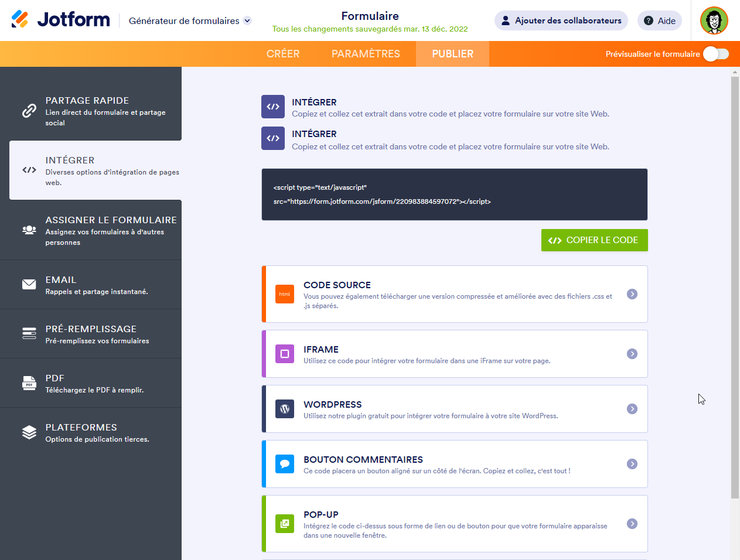This screenshot has height=560, width=740.
Task: Click inside the embed script code box
Action: (455, 194)
